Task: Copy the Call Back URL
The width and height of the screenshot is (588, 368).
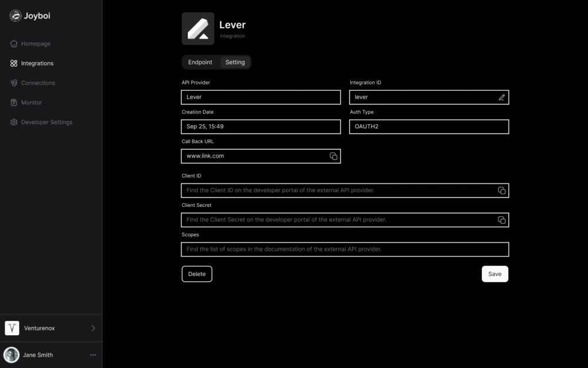Action: tap(334, 156)
